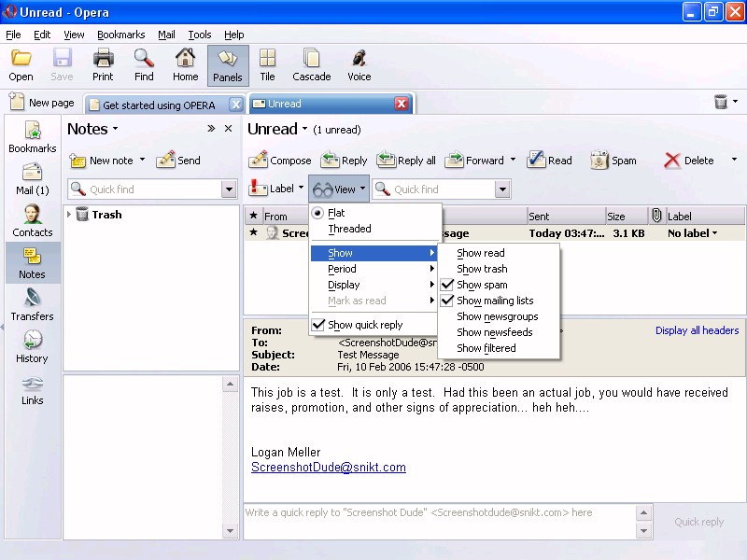Uncheck Show spam option
The height and width of the screenshot is (560, 747).
482,285
